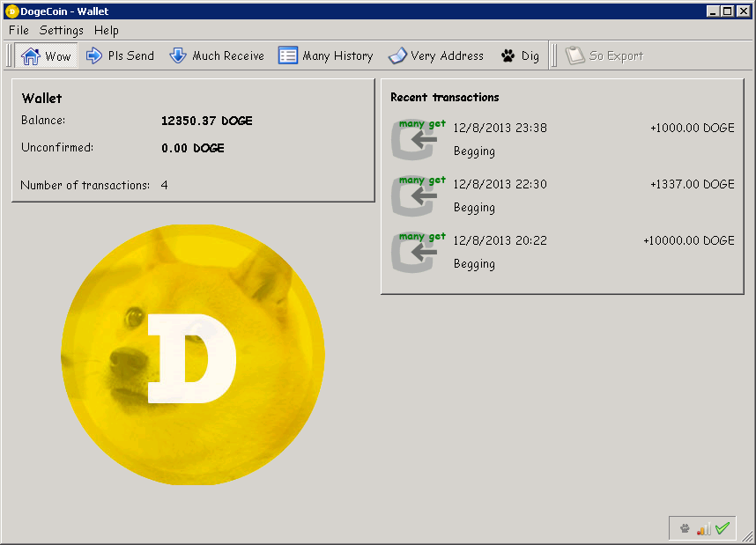Click the green checkmark sync status icon
Screen dimensions: 756x545
point(723,528)
